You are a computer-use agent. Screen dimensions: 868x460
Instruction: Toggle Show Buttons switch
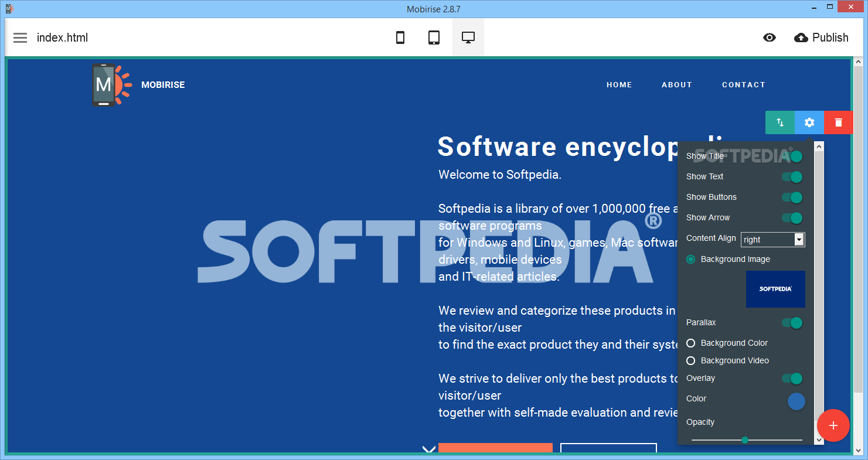coord(792,197)
